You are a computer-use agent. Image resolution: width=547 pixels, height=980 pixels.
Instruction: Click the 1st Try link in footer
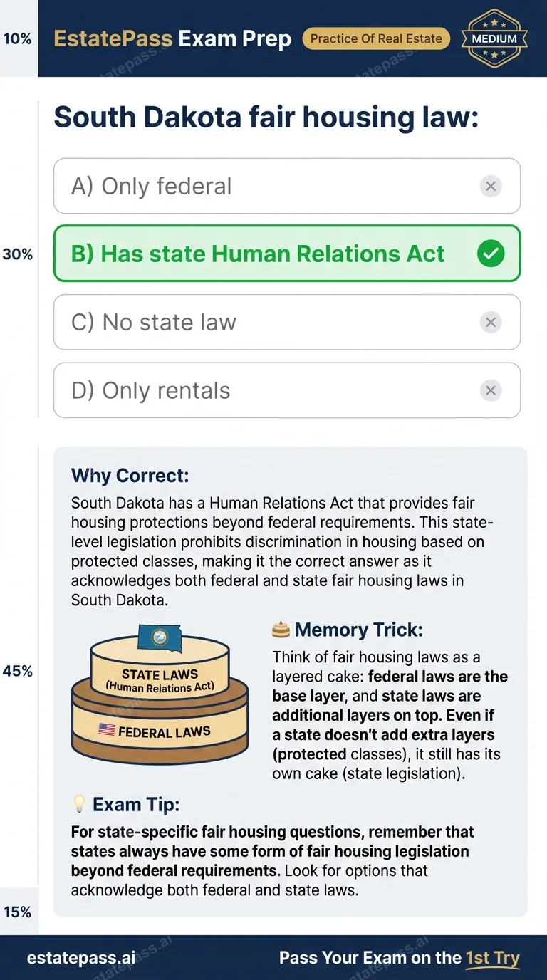pos(492,957)
